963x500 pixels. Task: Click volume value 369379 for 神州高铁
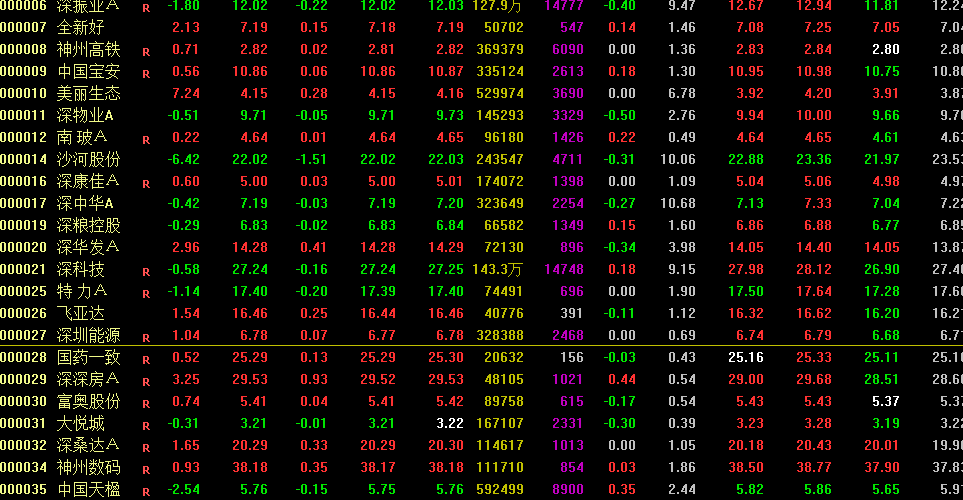[500, 49]
